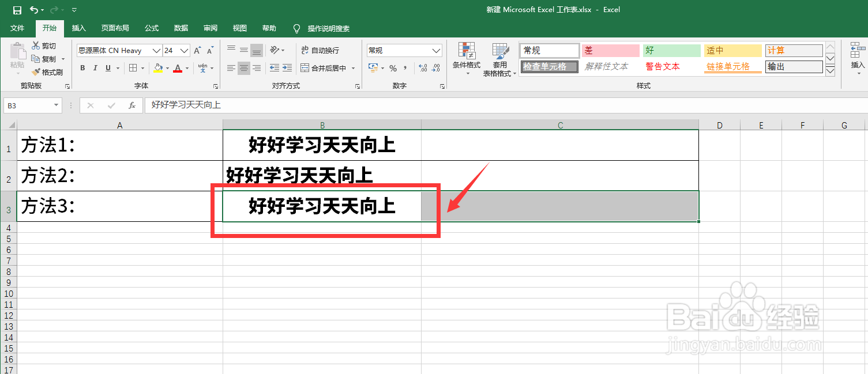Open the font size 24 dropdown
Image resolution: width=868 pixels, height=374 pixels.
click(185, 50)
